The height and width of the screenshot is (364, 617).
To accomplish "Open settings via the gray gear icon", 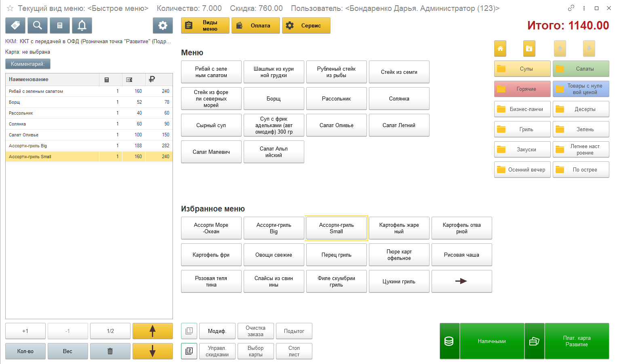I will 163,25.
